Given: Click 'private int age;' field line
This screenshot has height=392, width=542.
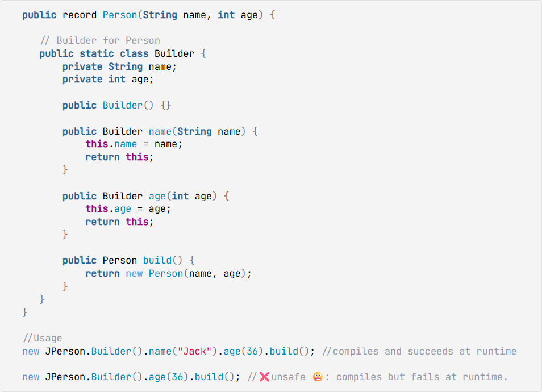Looking at the screenshot, I should coord(108,80).
